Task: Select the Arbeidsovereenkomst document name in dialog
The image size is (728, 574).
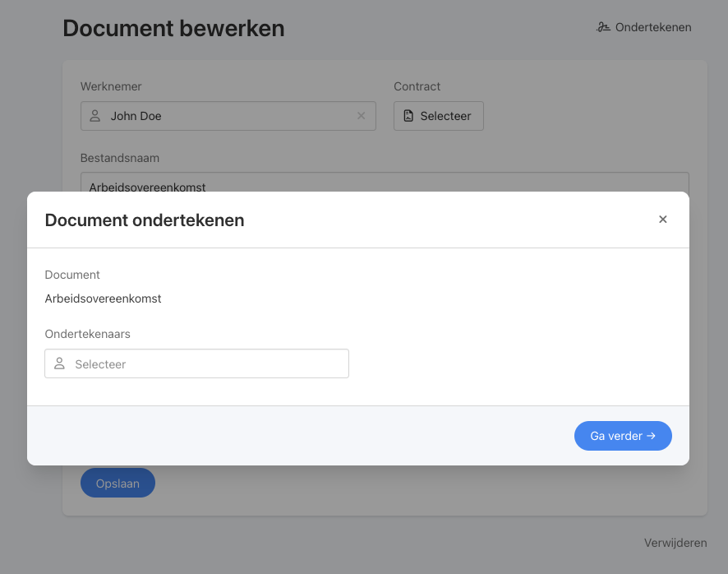Action: pos(103,299)
